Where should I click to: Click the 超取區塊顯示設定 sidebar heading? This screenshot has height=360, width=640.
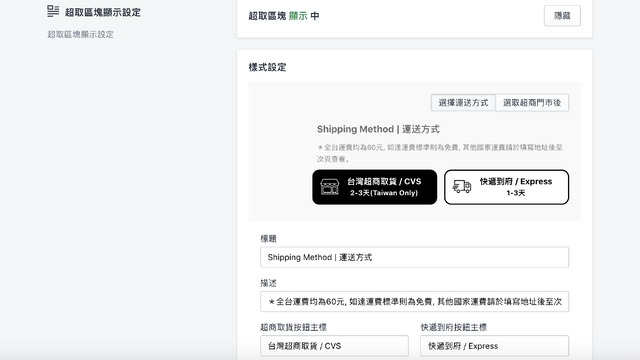103,12
